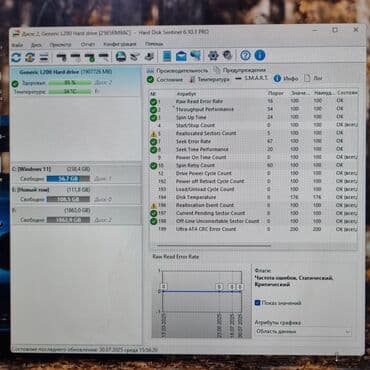Viewport: 370px width, 370px height.
Task: Select the Generic L200 Hard drive entry
Action: [x=76, y=81]
